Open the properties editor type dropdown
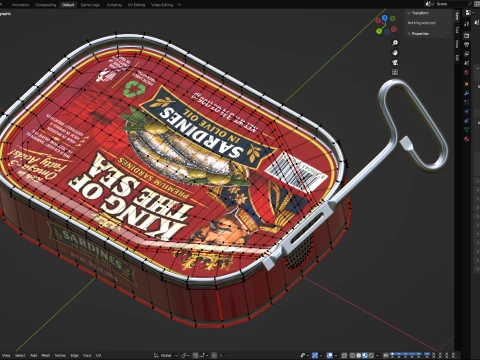Viewport: 480px width, 360px height. pos(469,13)
